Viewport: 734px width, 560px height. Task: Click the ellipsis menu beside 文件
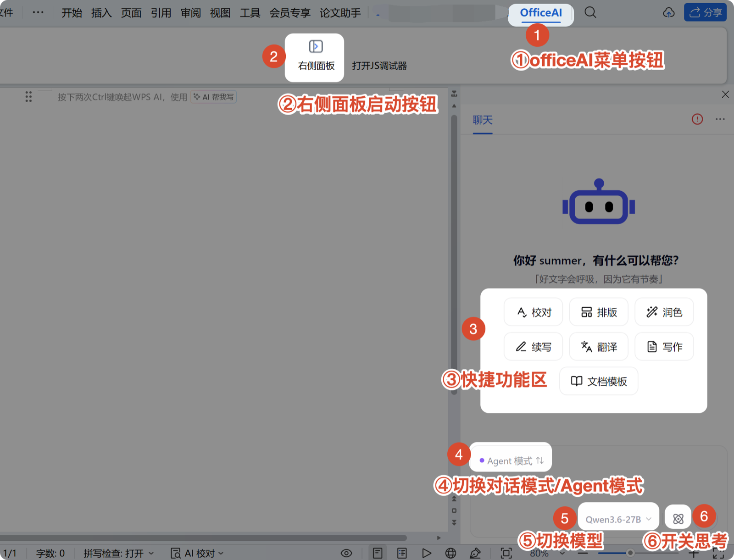point(38,12)
